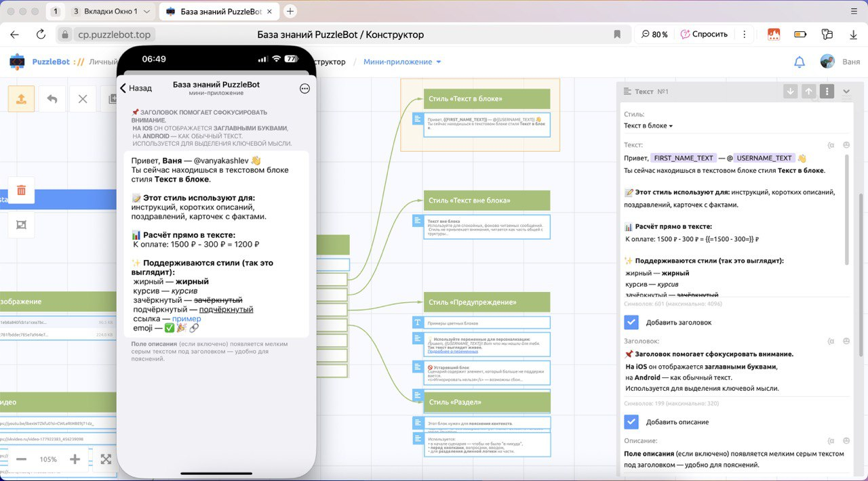Tap Назад in the phone preview
The width and height of the screenshot is (868, 481).
136,88
